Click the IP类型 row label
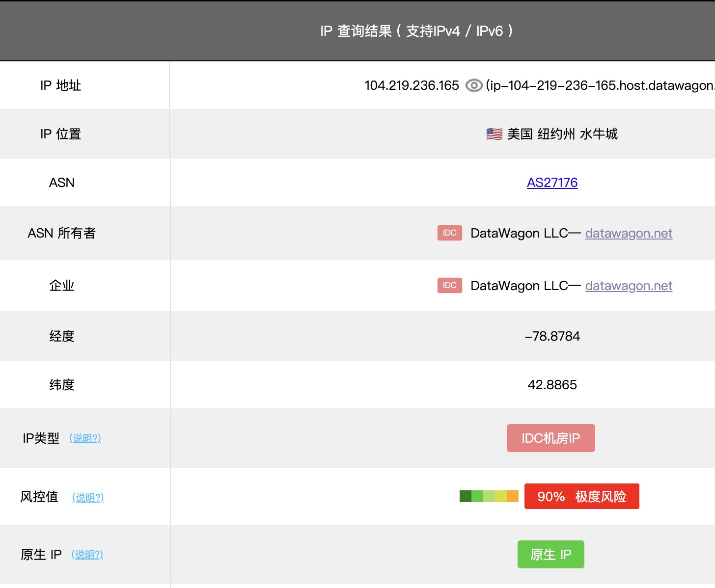This screenshot has width=715, height=588. pyautogui.click(x=41, y=438)
